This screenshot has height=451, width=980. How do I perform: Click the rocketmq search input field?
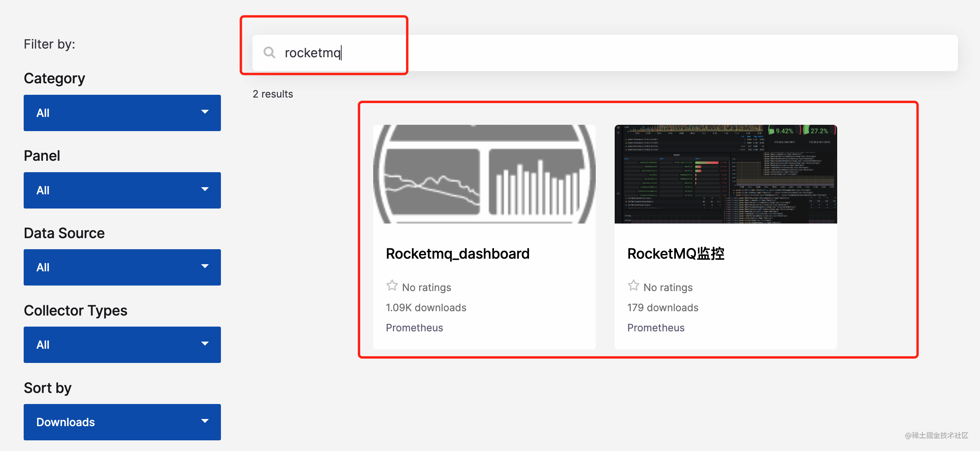(605, 53)
